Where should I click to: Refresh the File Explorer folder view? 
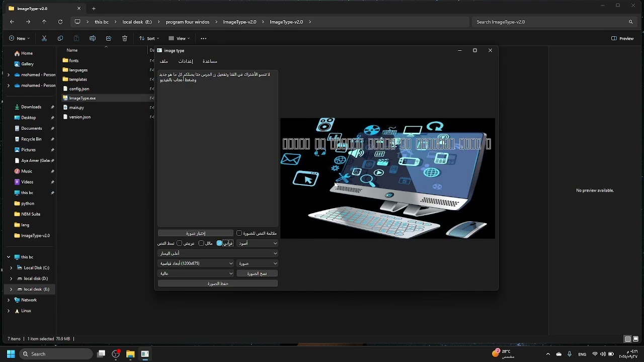coord(60,22)
